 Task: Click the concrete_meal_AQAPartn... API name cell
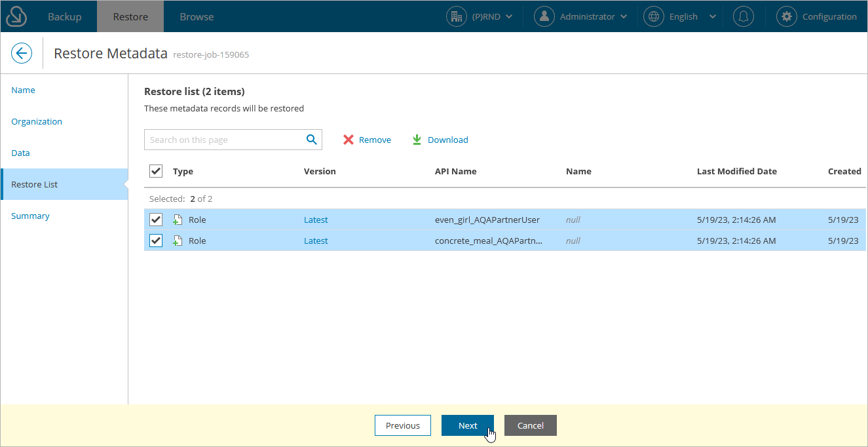coord(489,241)
